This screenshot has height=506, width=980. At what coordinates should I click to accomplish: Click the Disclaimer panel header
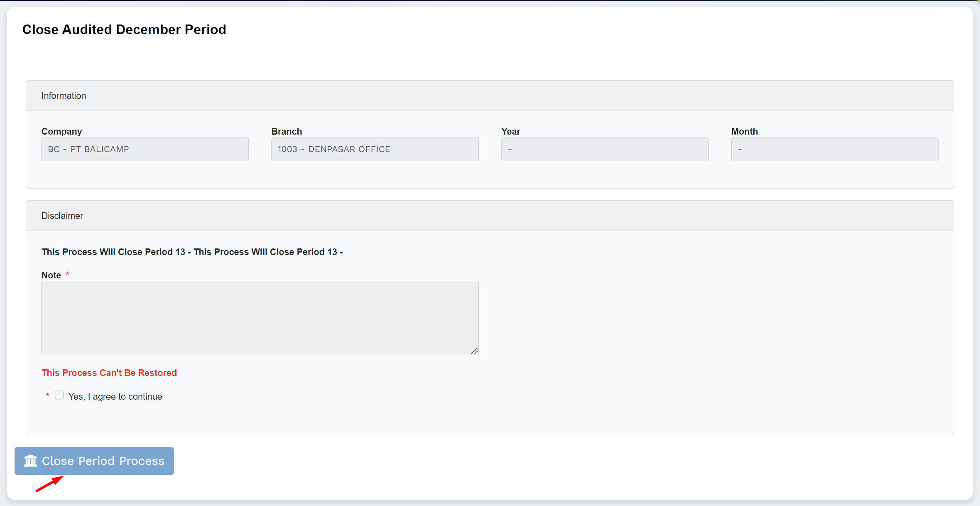(62, 216)
